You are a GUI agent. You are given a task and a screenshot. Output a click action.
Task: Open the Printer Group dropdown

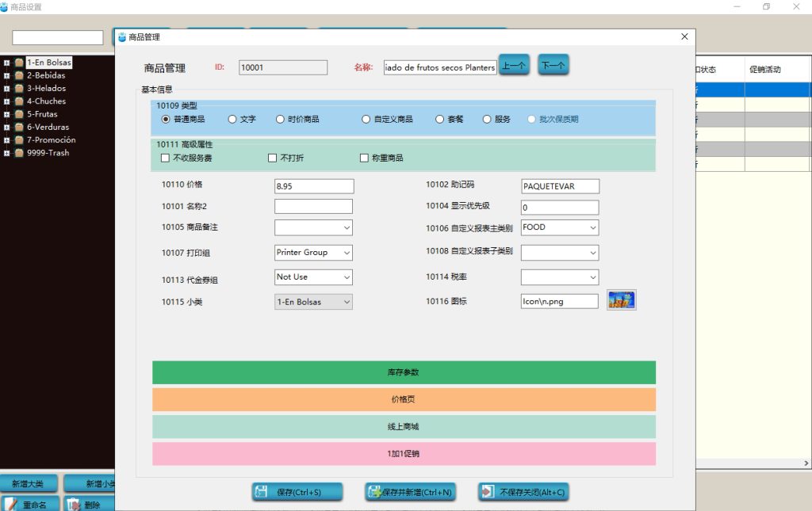coord(313,253)
